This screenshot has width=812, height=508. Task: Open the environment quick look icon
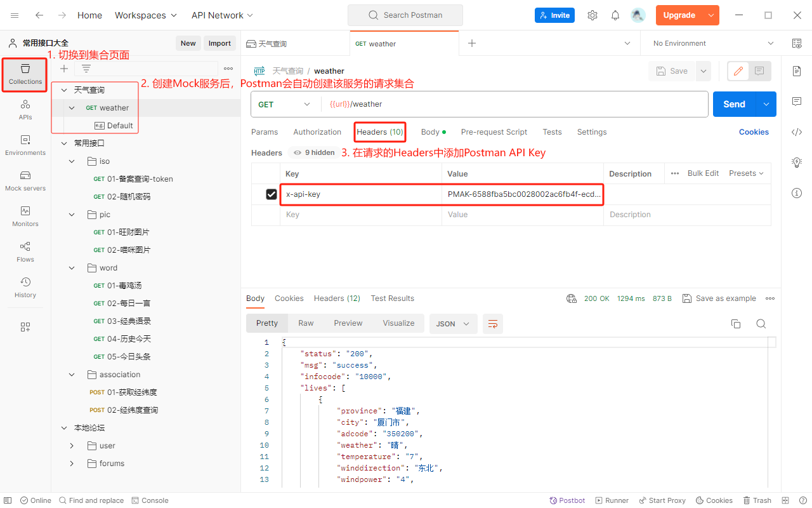[797, 43]
